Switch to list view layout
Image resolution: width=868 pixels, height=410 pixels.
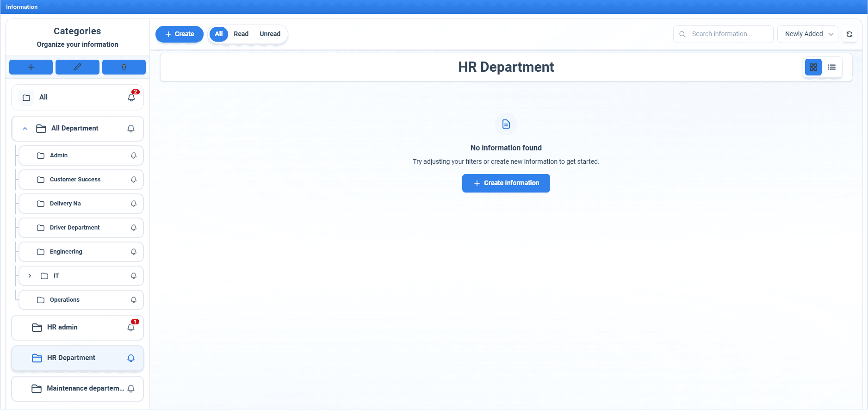[x=831, y=67]
